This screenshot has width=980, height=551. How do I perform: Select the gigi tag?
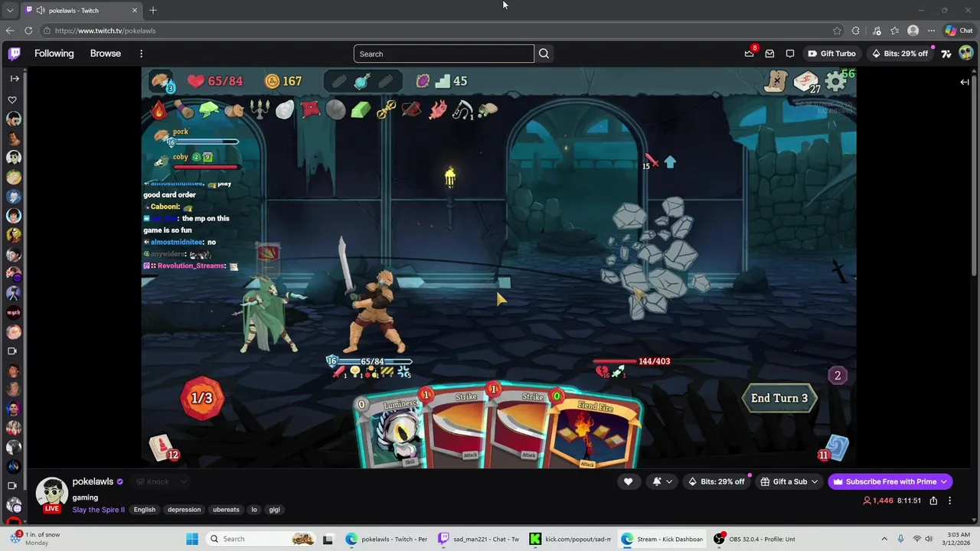[x=274, y=510]
